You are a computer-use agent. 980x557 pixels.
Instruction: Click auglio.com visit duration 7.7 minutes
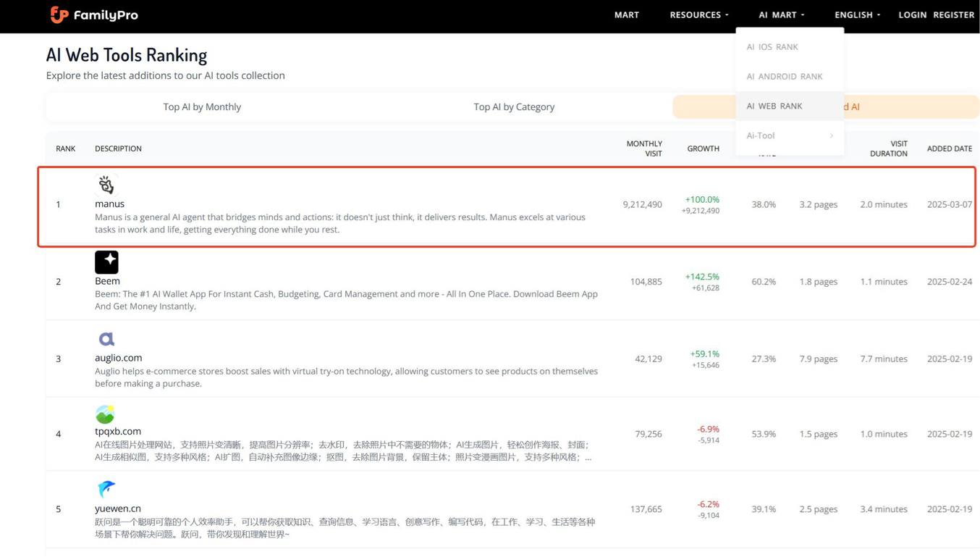click(884, 359)
